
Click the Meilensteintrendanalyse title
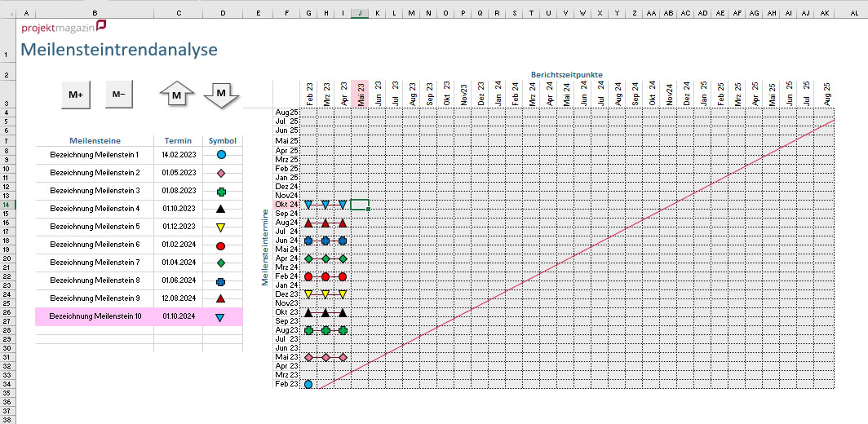(x=119, y=50)
